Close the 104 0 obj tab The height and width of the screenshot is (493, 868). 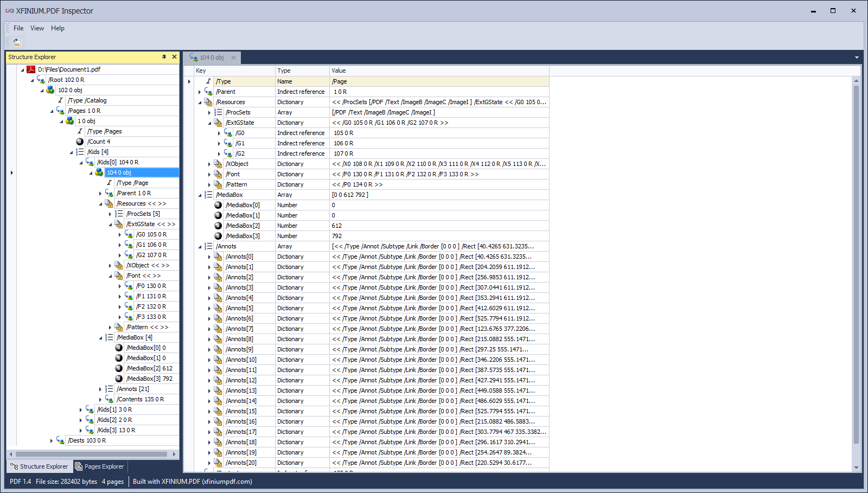234,58
